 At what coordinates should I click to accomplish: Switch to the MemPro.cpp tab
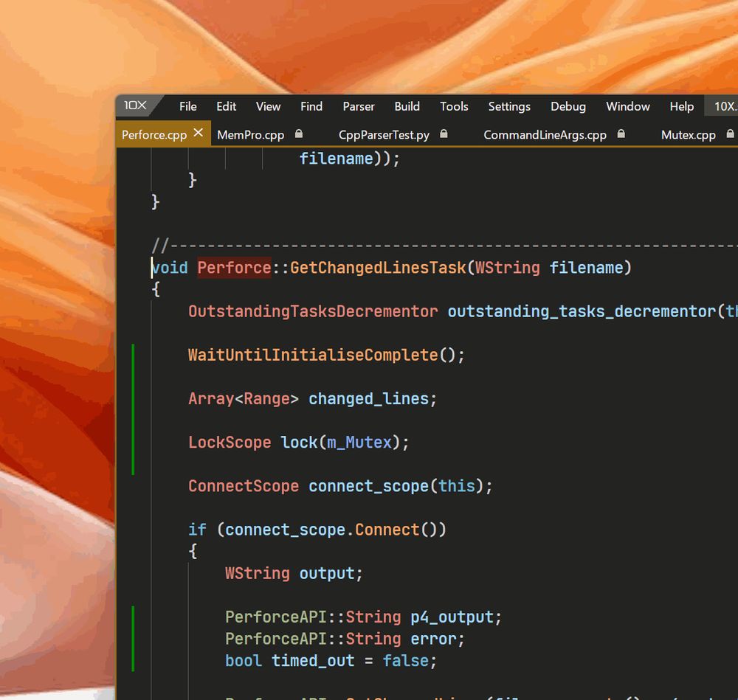(x=250, y=134)
